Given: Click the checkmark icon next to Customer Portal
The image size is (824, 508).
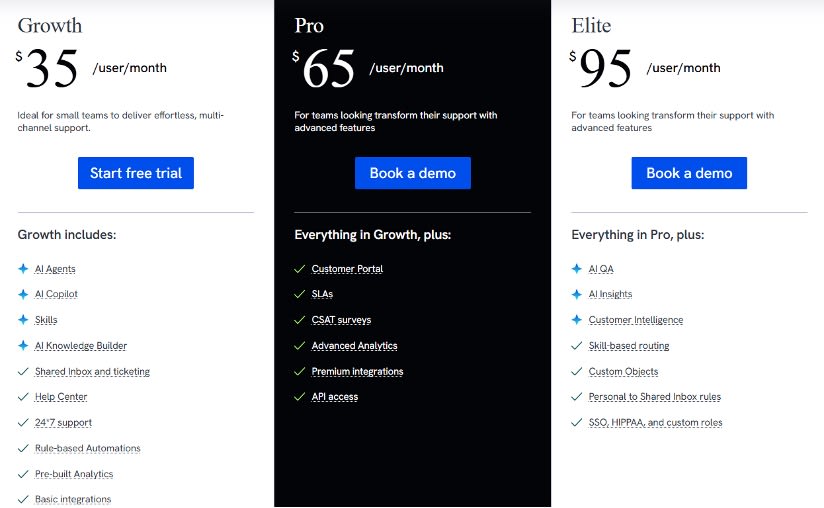Looking at the screenshot, I should (x=300, y=269).
